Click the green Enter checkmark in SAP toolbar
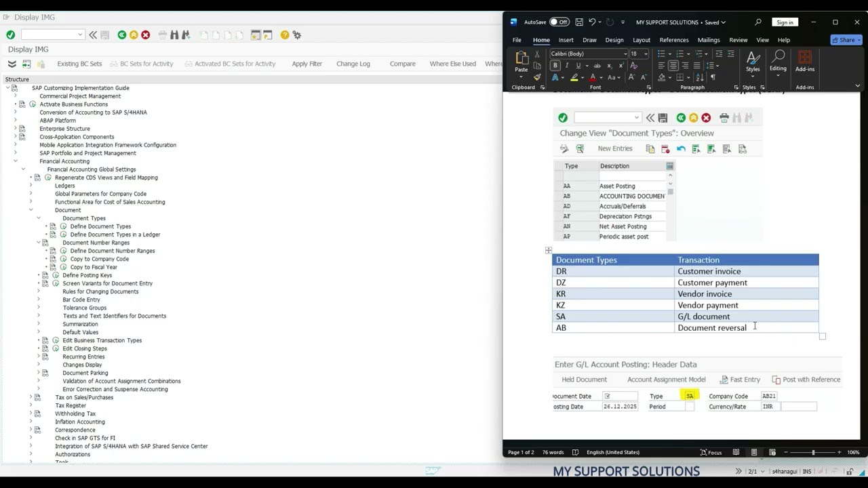Screen dimensions: 868x488 [11, 35]
